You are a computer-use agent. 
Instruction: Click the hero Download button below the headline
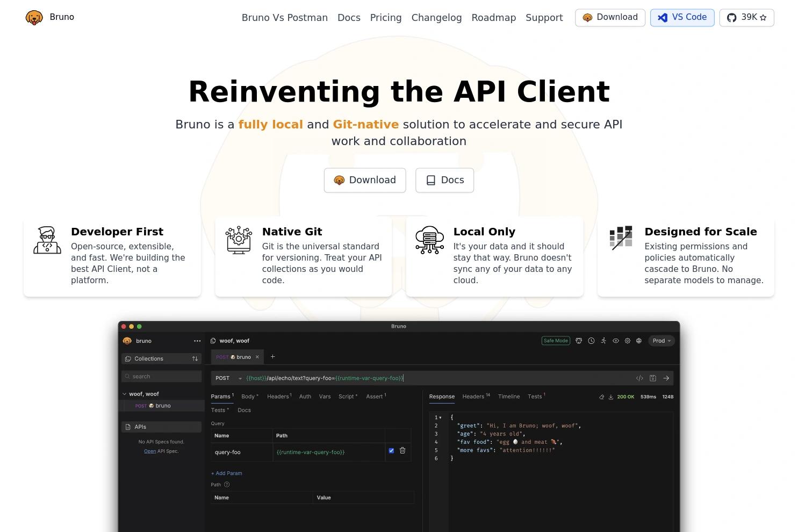[365, 180]
